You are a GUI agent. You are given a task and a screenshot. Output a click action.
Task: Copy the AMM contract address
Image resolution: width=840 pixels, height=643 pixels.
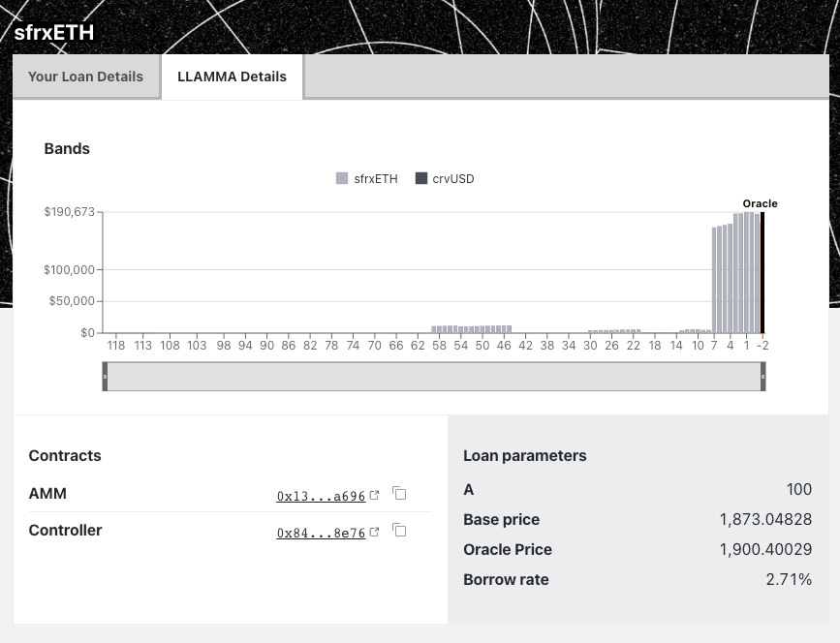[x=399, y=493]
